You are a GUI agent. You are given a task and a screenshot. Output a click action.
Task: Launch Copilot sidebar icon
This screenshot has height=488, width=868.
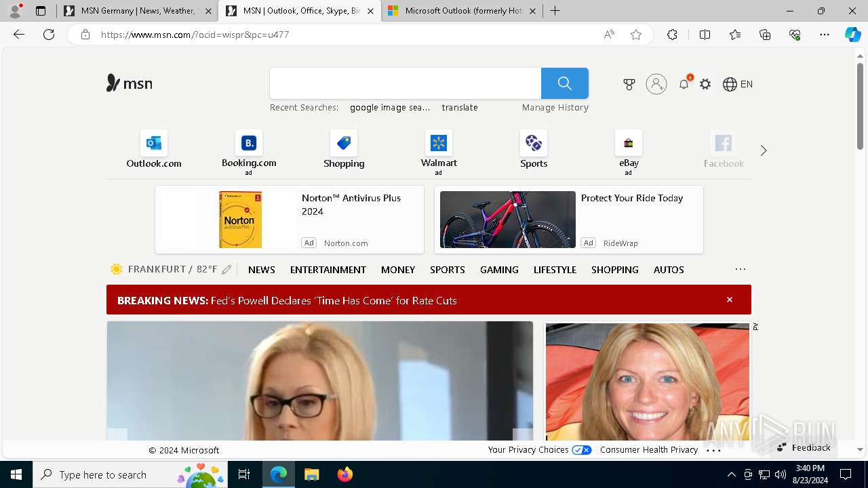point(852,35)
